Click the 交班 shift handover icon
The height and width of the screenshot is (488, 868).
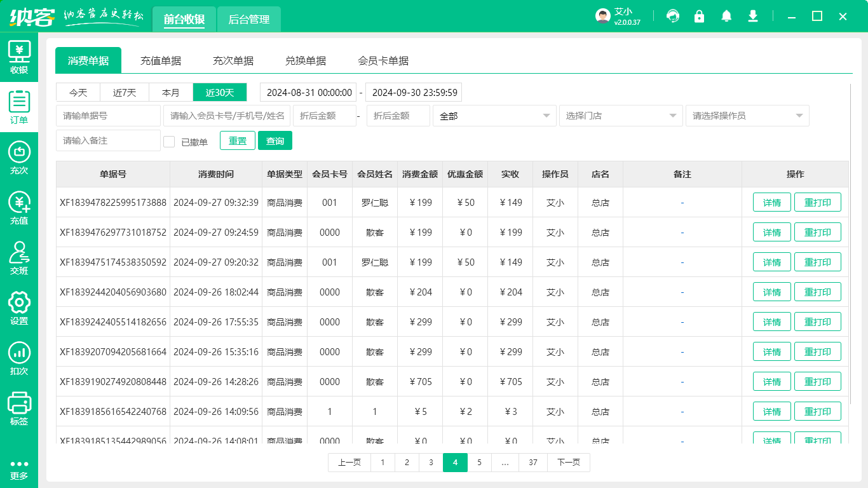(x=19, y=259)
